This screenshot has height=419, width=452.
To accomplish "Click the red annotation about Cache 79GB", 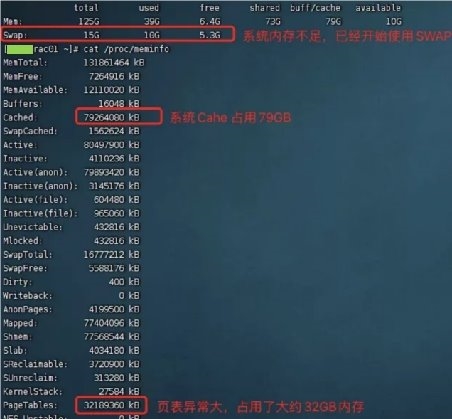I will 231,118.
